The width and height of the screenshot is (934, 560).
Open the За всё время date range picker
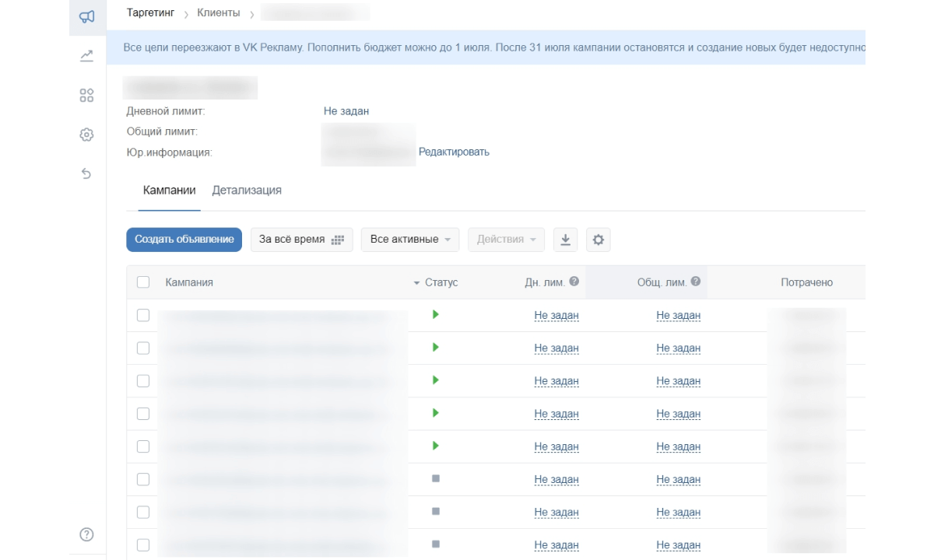click(x=302, y=240)
